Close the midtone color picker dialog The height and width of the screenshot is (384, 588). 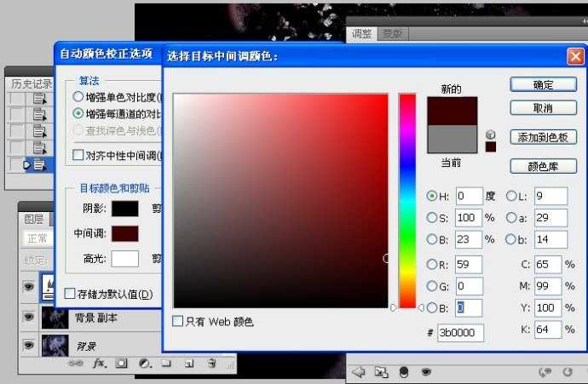(575, 56)
